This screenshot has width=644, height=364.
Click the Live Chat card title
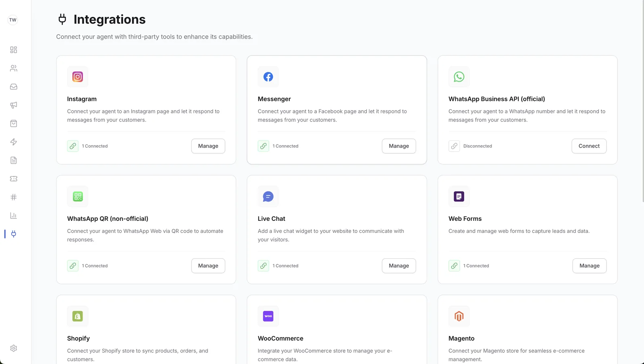pos(271,219)
